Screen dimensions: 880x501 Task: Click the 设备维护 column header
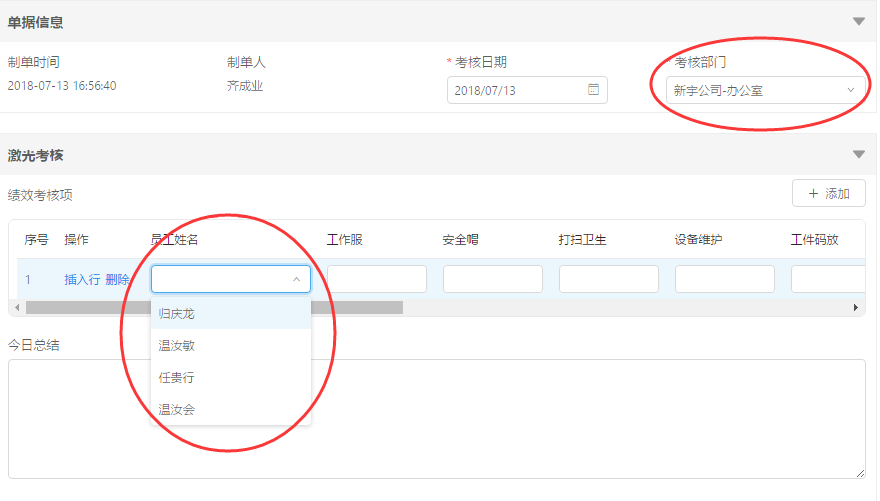click(698, 240)
